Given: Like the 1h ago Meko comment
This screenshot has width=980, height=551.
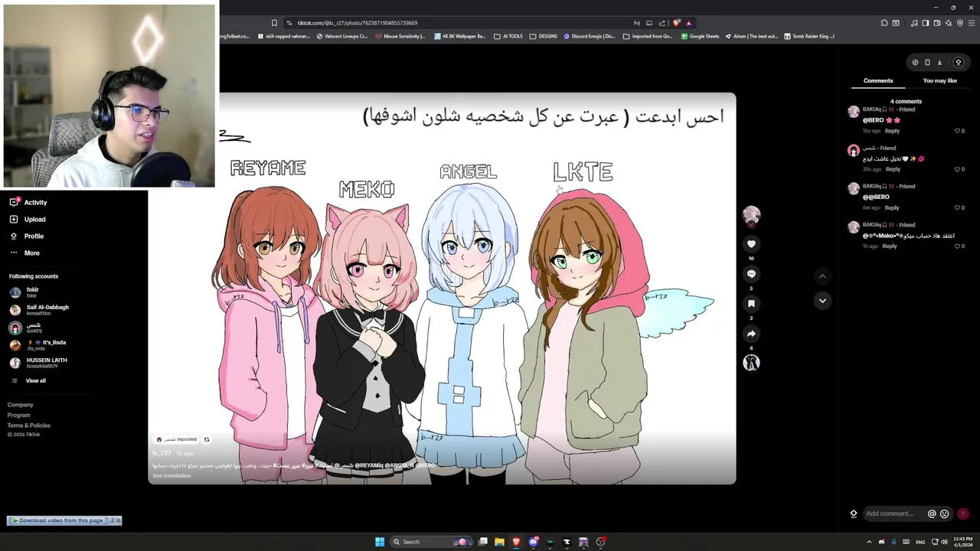Looking at the screenshot, I should click(959, 246).
